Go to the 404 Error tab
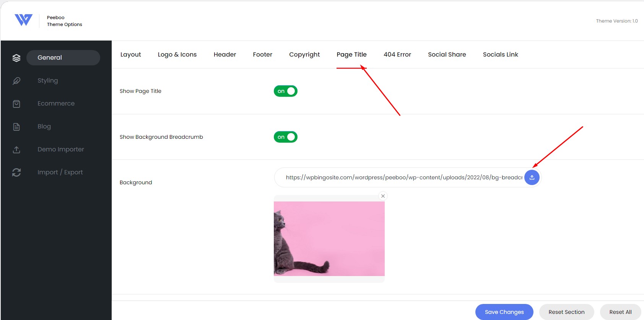 397,54
